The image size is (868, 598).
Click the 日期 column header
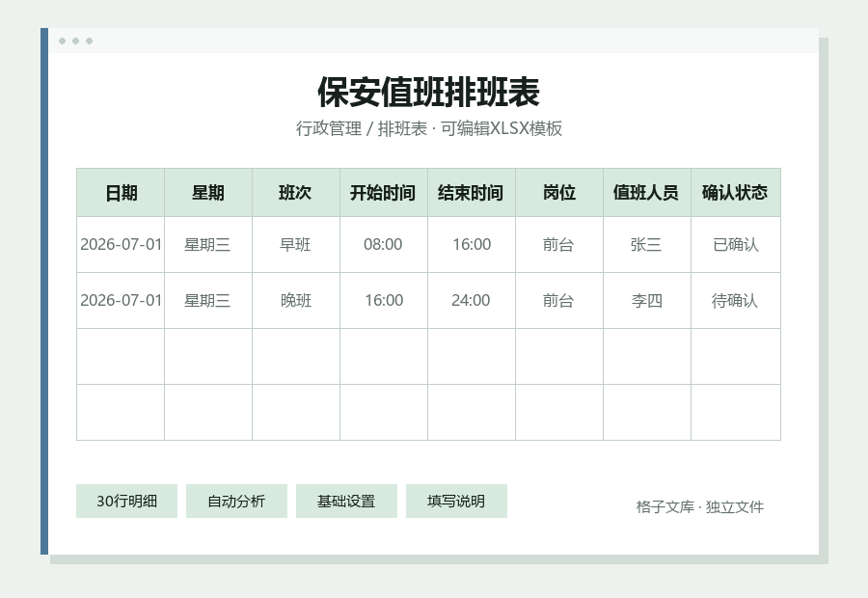tap(121, 193)
